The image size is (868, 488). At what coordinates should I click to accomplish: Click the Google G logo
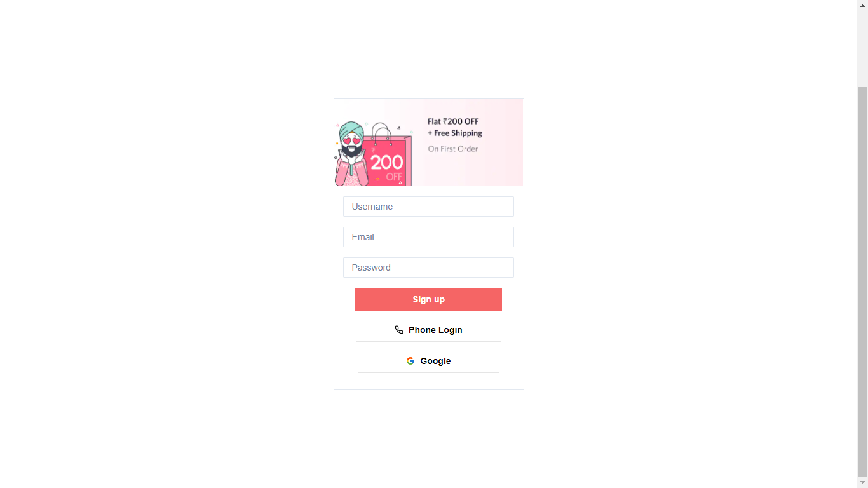[410, 361]
